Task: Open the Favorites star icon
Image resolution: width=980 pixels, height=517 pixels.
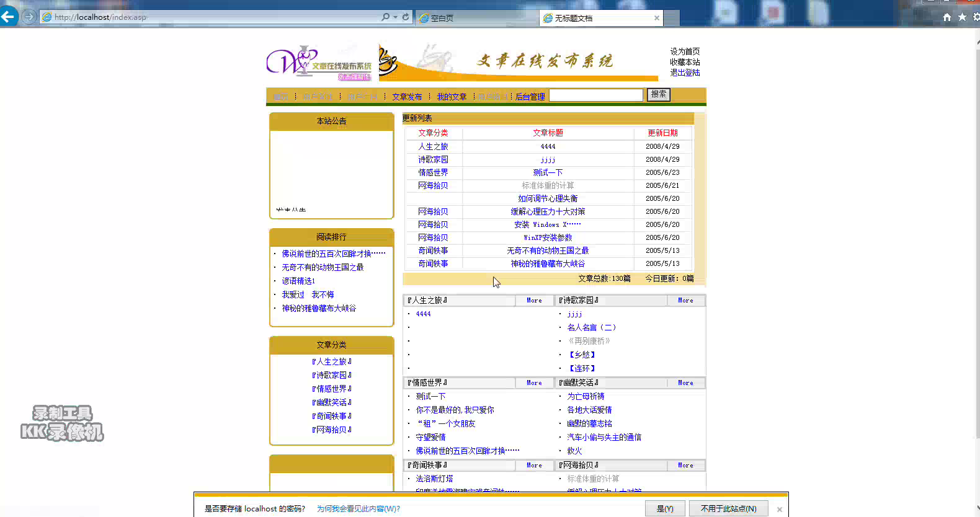Action: click(x=962, y=17)
